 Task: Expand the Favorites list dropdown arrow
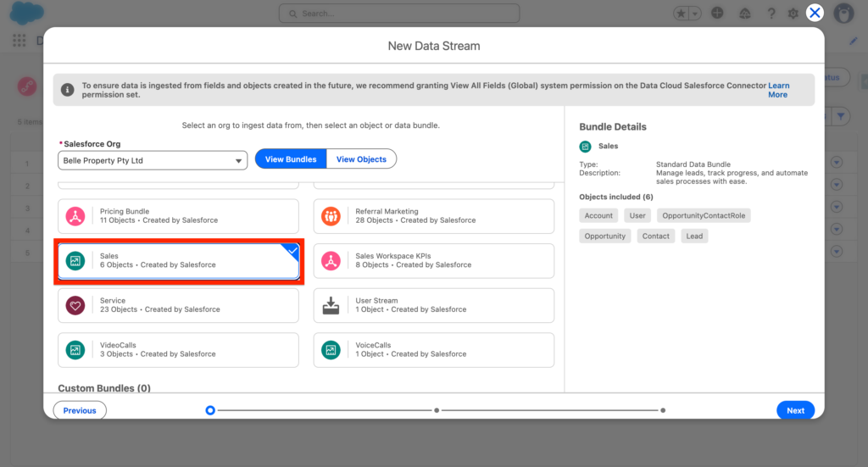pos(696,14)
